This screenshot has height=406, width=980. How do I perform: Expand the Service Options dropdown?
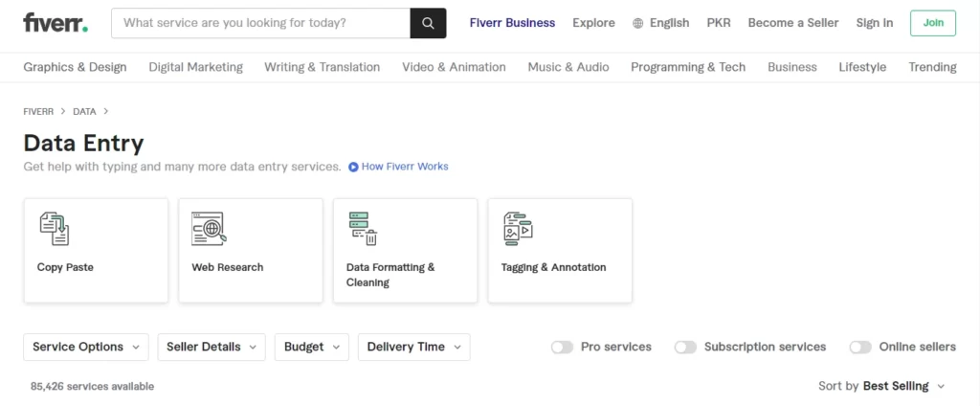point(86,348)
